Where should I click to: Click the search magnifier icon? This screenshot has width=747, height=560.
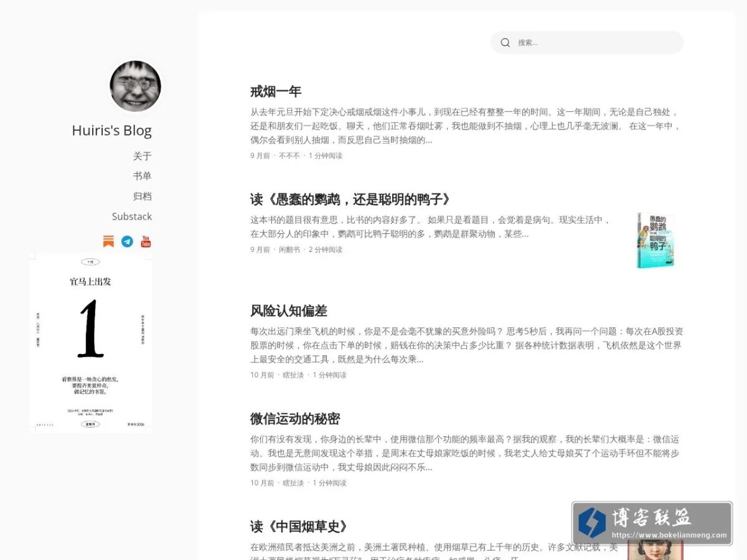(505, 42)
